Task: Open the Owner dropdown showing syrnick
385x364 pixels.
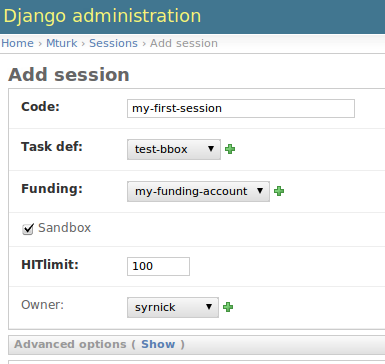Action: (x=173, y=307)
